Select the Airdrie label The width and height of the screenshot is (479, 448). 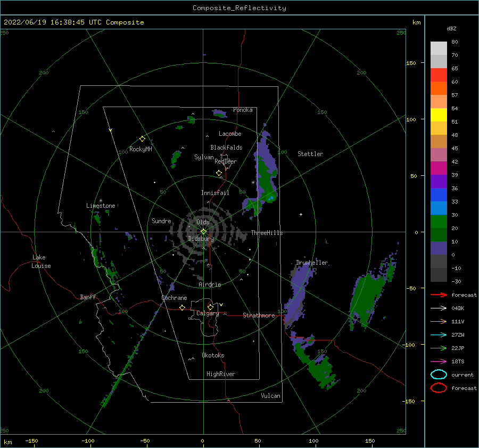click(210, 284)
